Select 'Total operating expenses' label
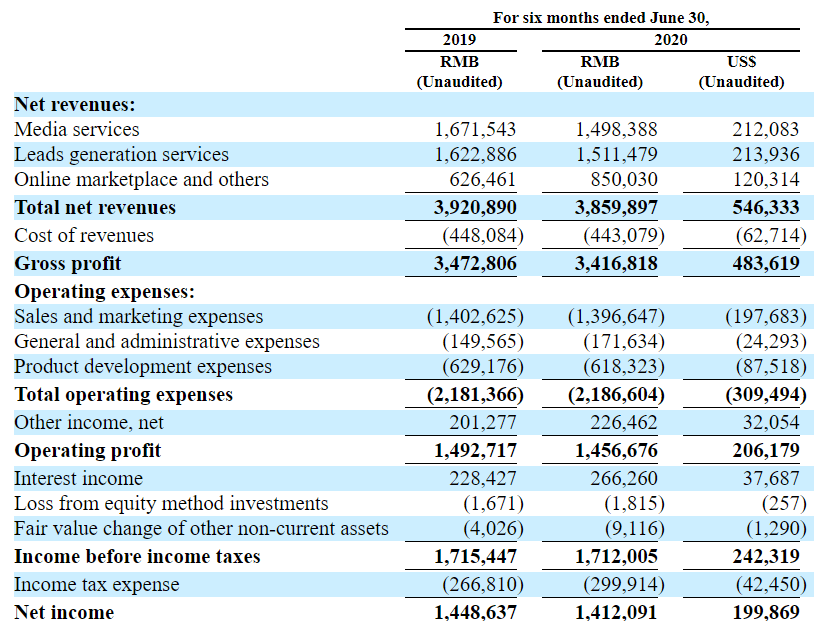The height and width of the screenshot is (621, 819). coord(124,395)
